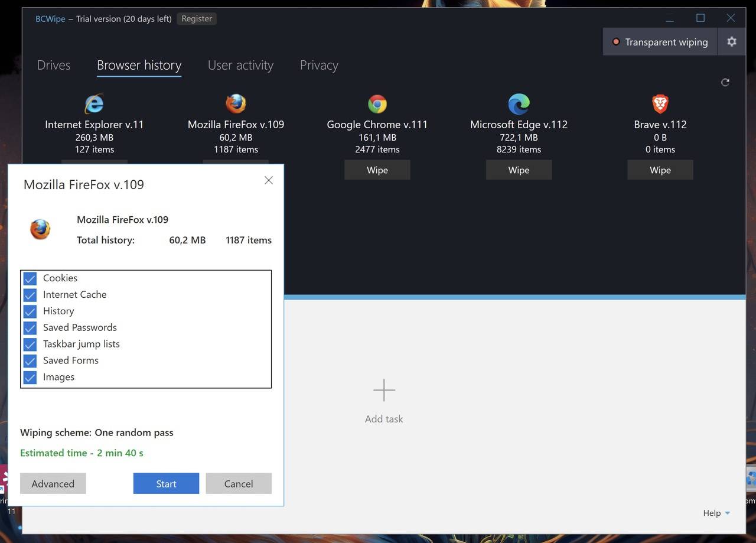Close the BCWipe main window

tap(731, 18)
